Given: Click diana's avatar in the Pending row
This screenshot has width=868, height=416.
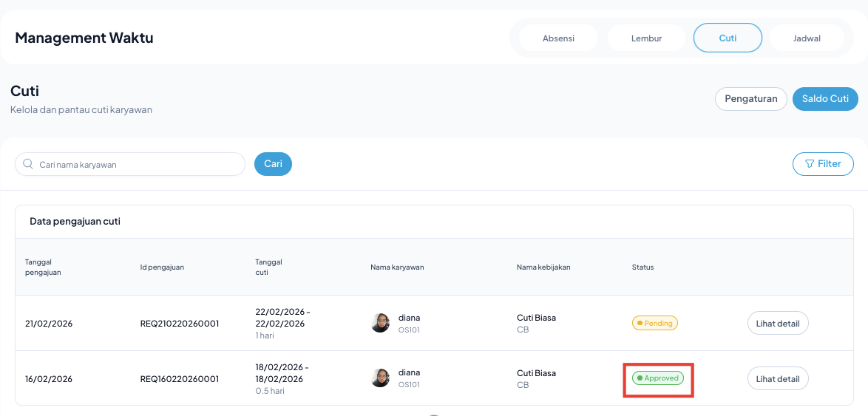Looking at the screenshot, I should (380, 323).
